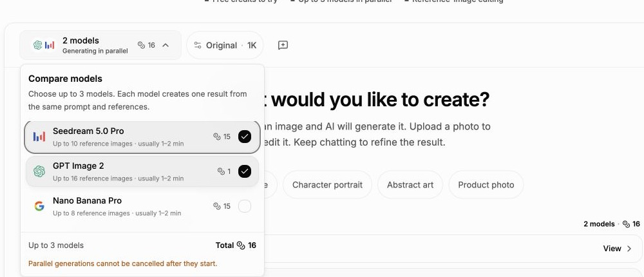Click 'Up to 10 reference images' description

coord(92,144)
